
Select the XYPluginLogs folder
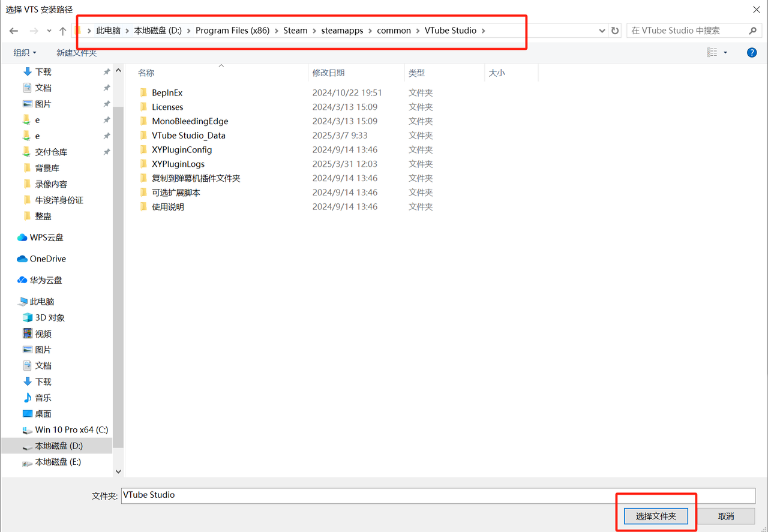coord(178,164)
